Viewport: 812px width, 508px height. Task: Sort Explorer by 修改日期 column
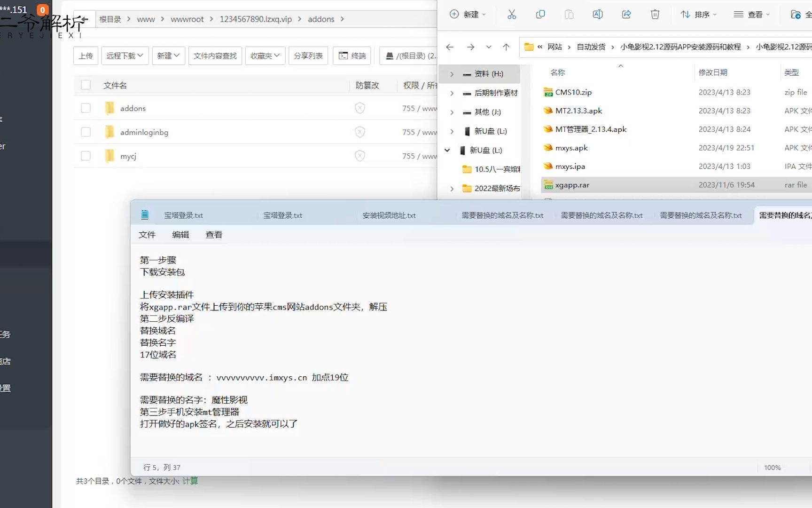pos(713,72)
